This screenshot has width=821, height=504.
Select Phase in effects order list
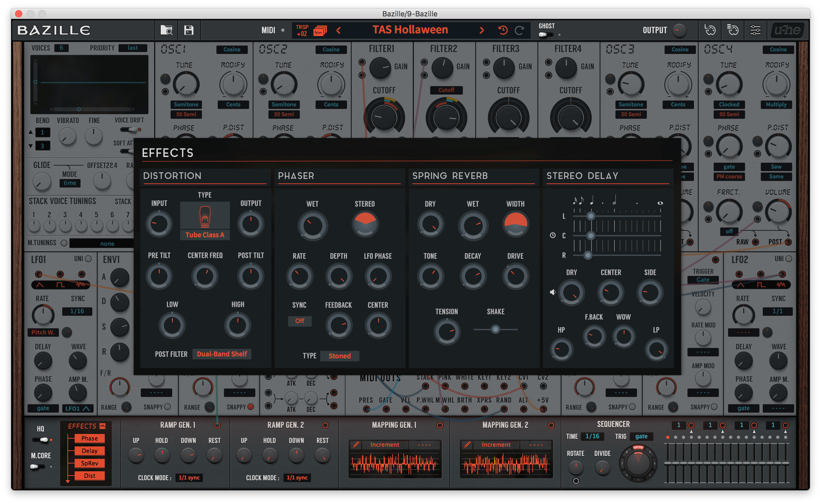click(89, 438)
